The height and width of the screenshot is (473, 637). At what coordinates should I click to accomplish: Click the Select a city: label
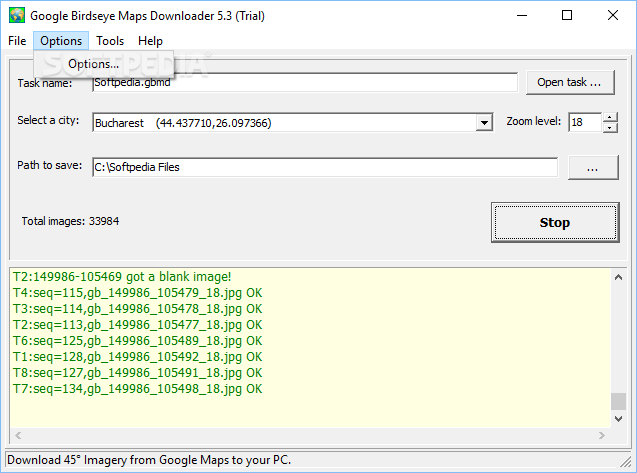click(x=48, y=120)
